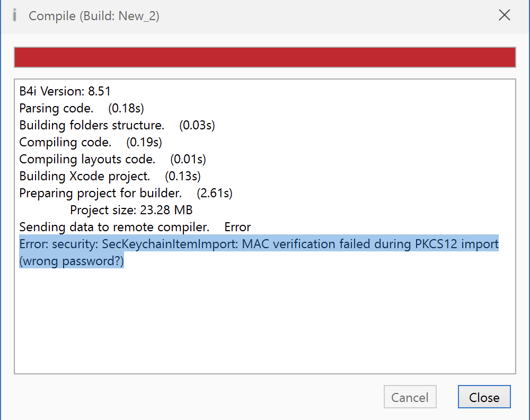This screenshot has width=530, height=420.
Task: Select the Compiling code. log entry
Action: tap(65, 143)
